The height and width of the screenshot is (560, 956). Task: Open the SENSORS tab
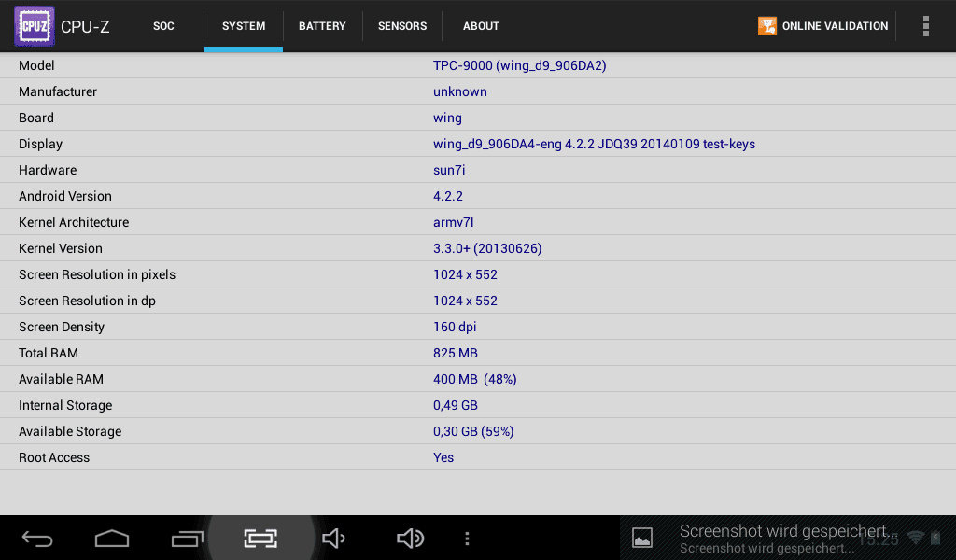[401, 26]
